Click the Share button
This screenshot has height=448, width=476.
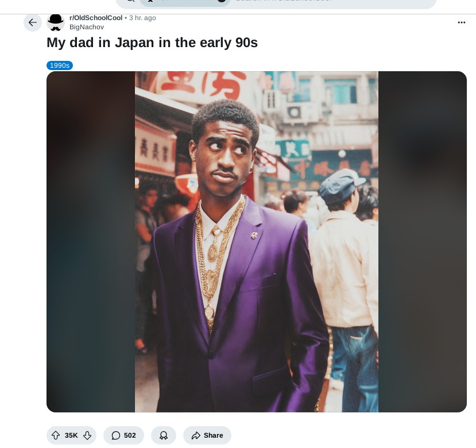tap(207, 435)
